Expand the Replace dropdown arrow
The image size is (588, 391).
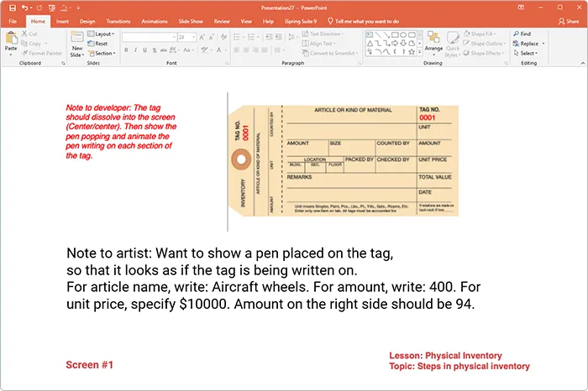coord(543,44)
